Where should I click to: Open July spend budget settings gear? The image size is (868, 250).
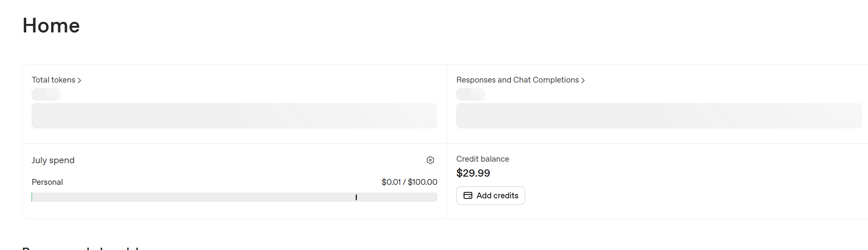click(430, 160)
